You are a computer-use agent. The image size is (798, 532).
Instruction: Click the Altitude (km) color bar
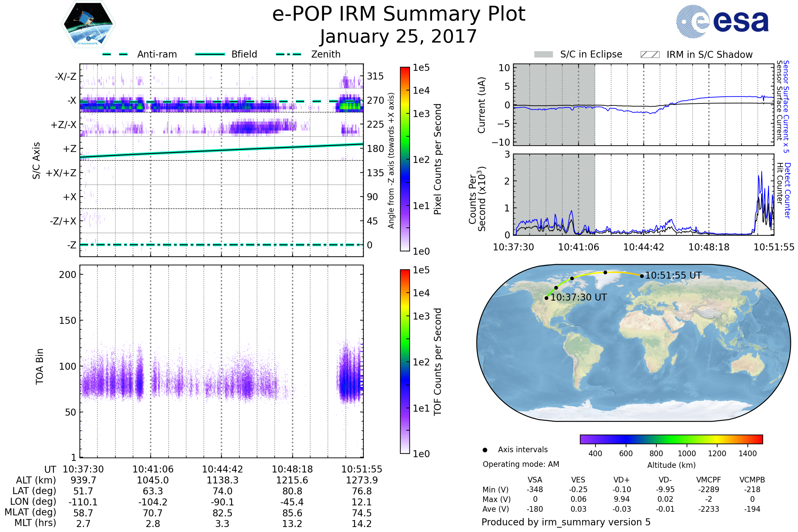tap(671, 439)
